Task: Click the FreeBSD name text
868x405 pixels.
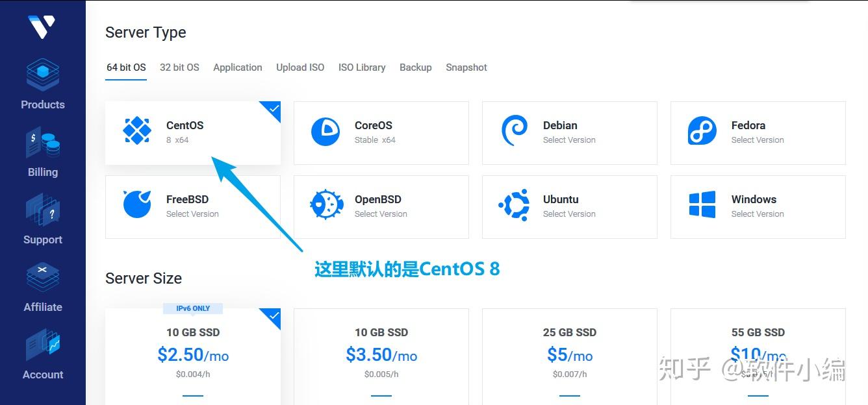Action: tap(187, 199)
